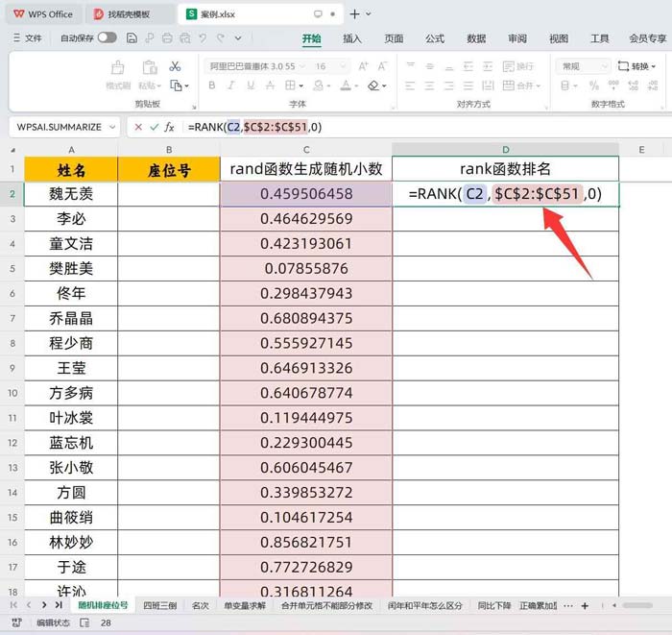Open the 文件 file menu
This screenshot has height=635, width=672.
28,37
